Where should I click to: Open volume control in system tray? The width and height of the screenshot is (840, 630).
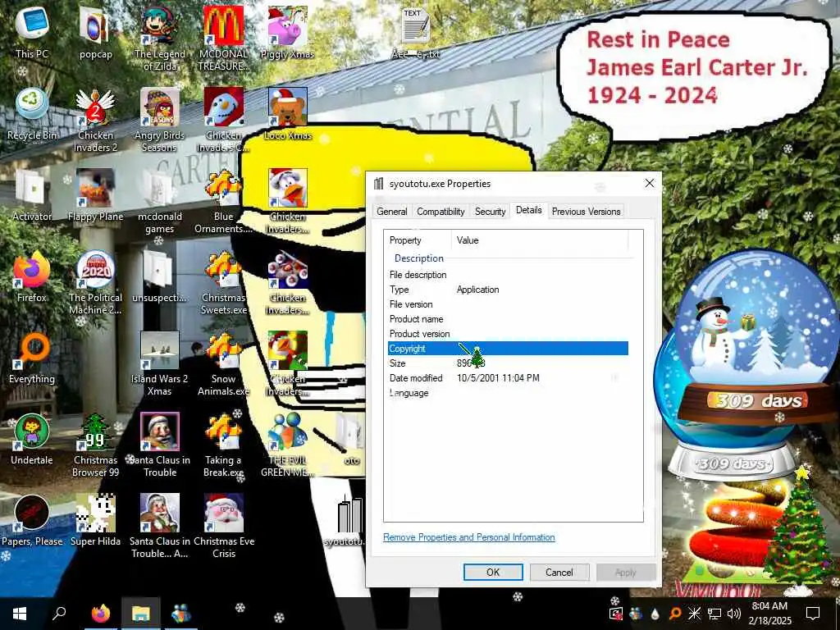(734, 614)
